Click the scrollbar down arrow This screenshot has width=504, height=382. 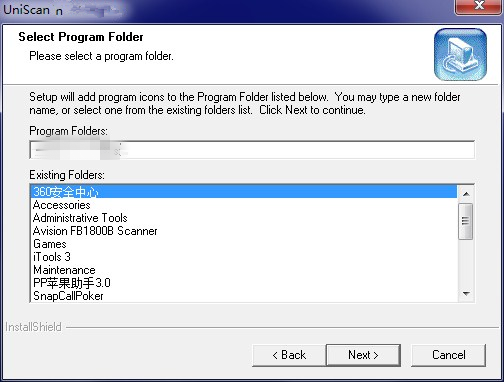point(466,294)
